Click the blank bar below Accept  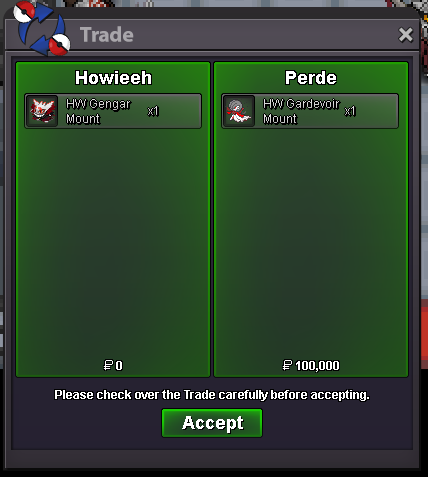coord(212,459)
